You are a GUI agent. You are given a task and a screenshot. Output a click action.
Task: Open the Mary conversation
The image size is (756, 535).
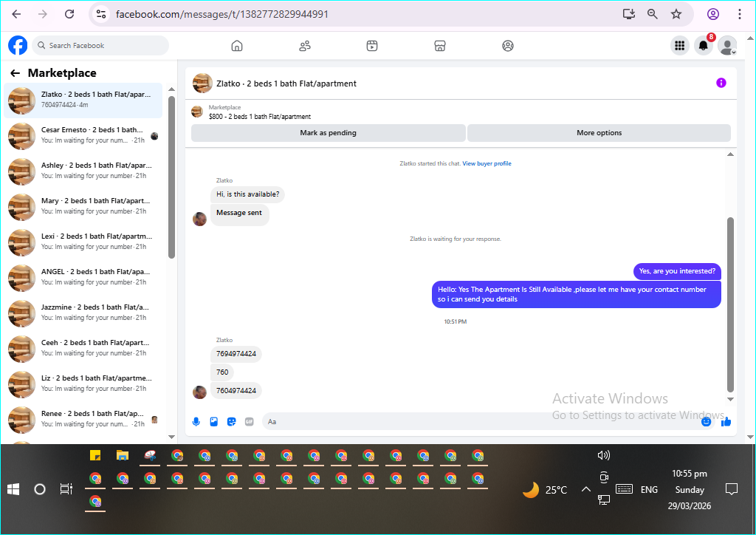tap(83, 206)
